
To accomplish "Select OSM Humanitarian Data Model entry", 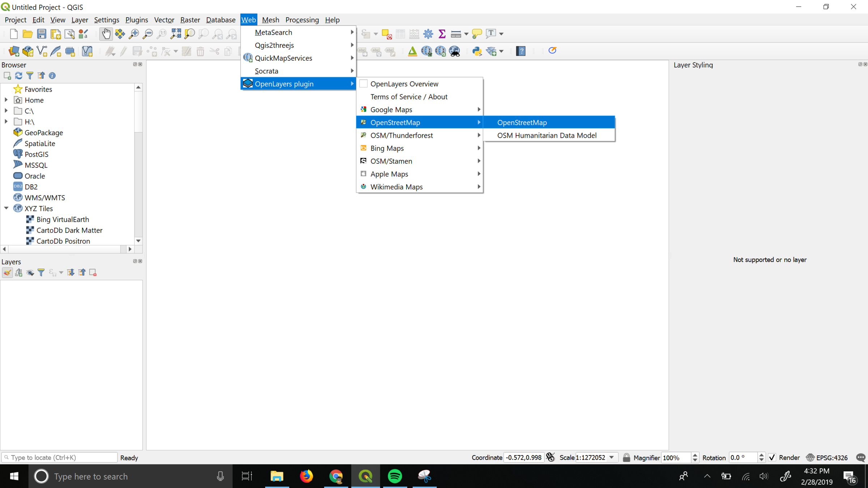I will (x=546, y=135).
